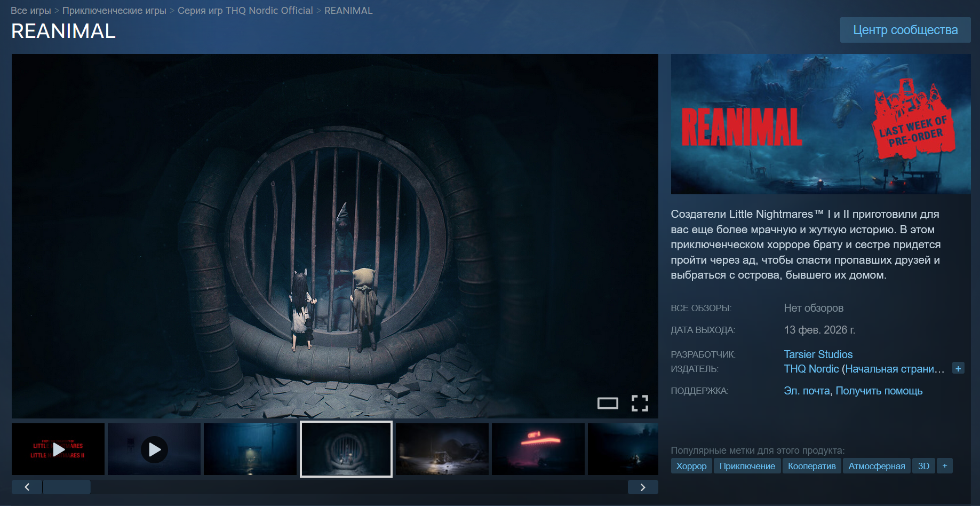Click the Эл. почта support link
The image size is (980, 506).
pyautogui.click(x=807, y=391)
